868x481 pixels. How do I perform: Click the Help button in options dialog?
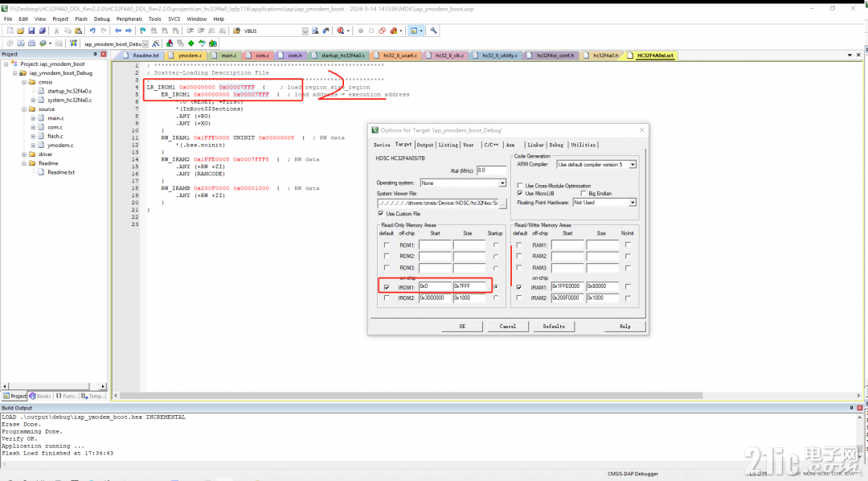point(625,327)
